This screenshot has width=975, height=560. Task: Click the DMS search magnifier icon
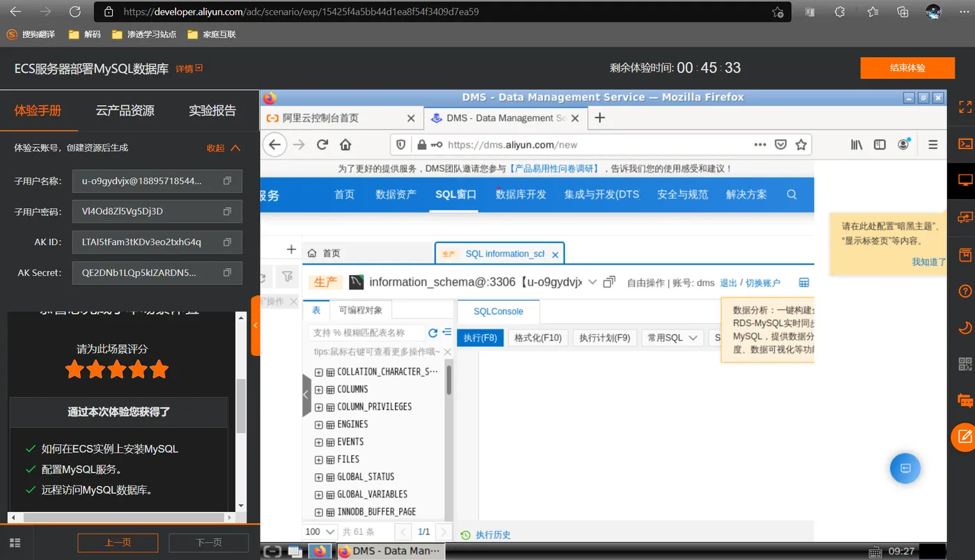(x=792, y=194)
